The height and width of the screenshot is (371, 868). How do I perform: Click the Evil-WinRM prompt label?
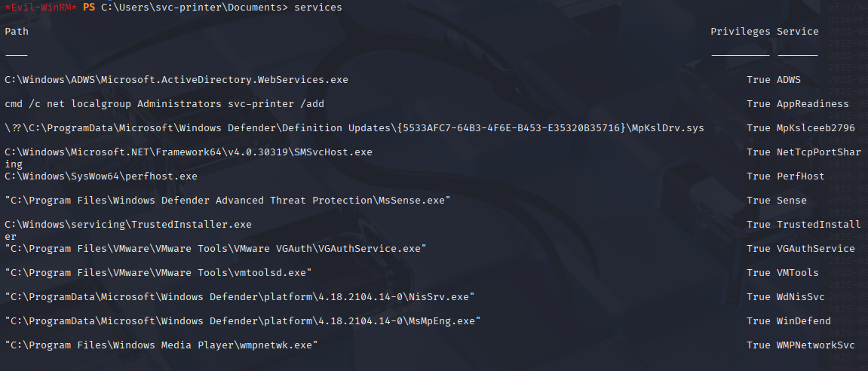click(41, 8)
